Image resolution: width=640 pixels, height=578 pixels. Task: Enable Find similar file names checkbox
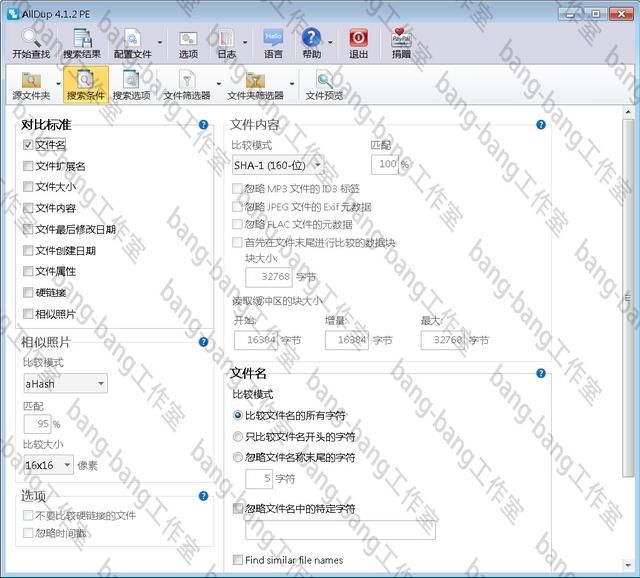238,560
